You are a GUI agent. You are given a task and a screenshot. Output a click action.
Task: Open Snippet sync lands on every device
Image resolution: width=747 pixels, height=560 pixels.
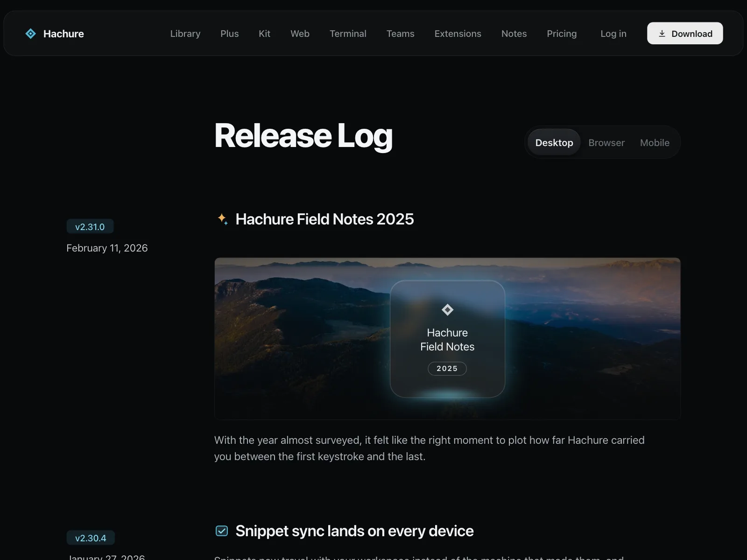click(x=354, y=531)
